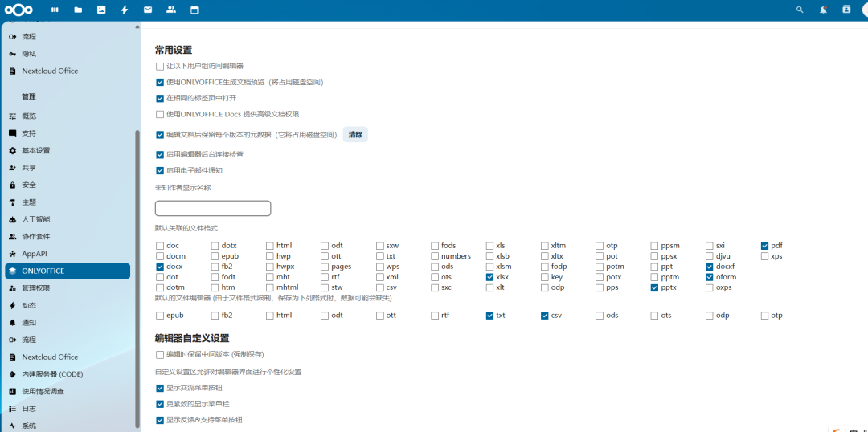
Task: Check the djvu format checkbox
Action: (710, 256)
